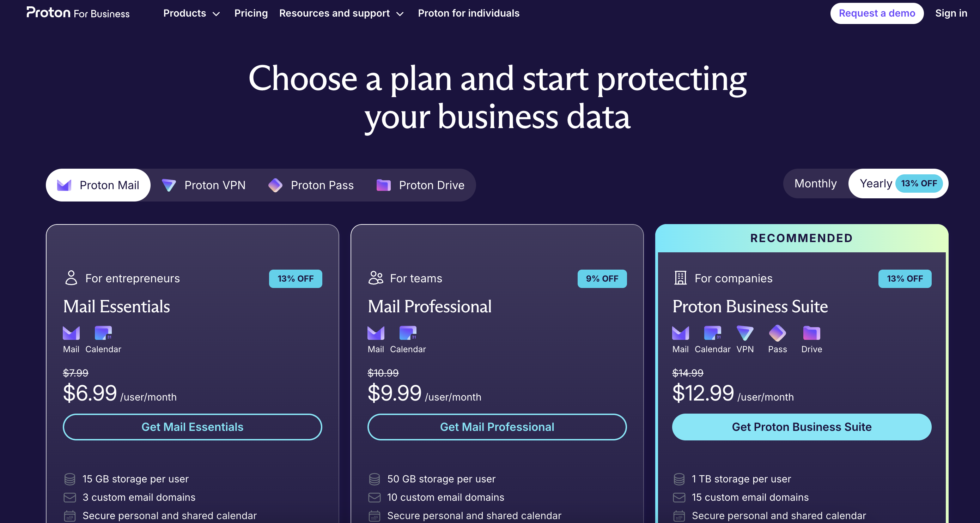Click the Drive icon in Proton Business Suite
The width and height of the screenshot is (980, 523).
(x=811, y=333)
